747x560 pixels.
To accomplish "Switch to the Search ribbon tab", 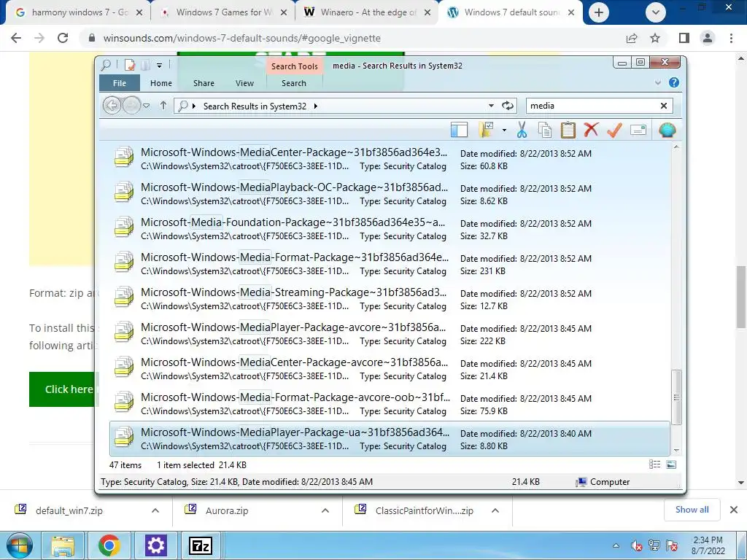I will click(294, 83).
